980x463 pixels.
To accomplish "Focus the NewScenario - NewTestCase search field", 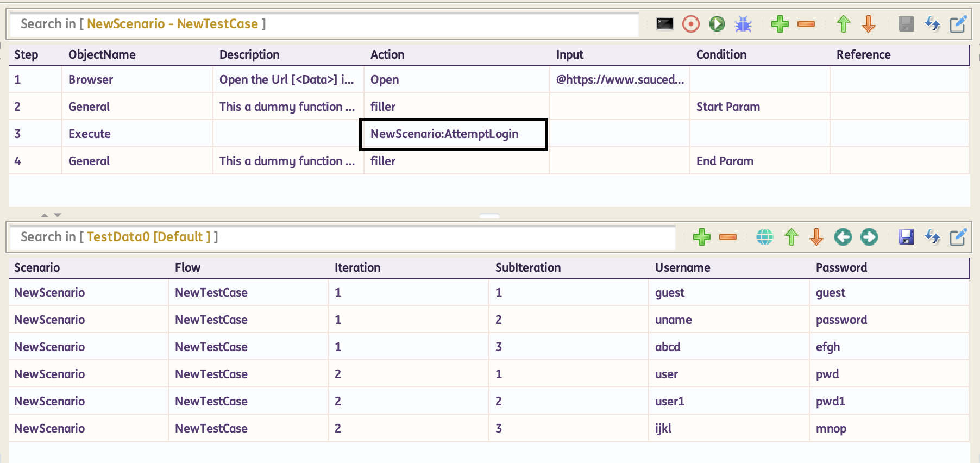I will pos(324,24).
